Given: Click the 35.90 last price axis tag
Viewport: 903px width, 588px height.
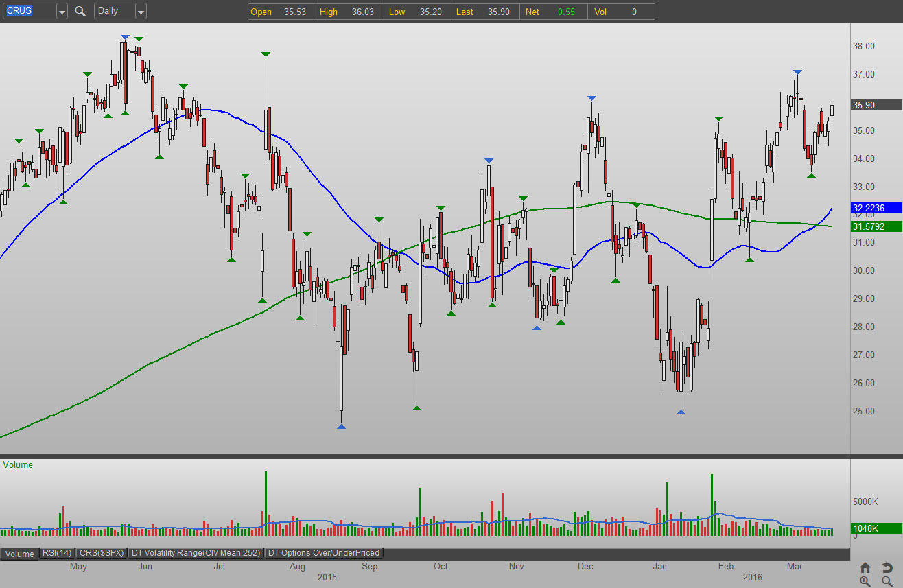Looking at the screenshot, I should click(x=876, y=105).
